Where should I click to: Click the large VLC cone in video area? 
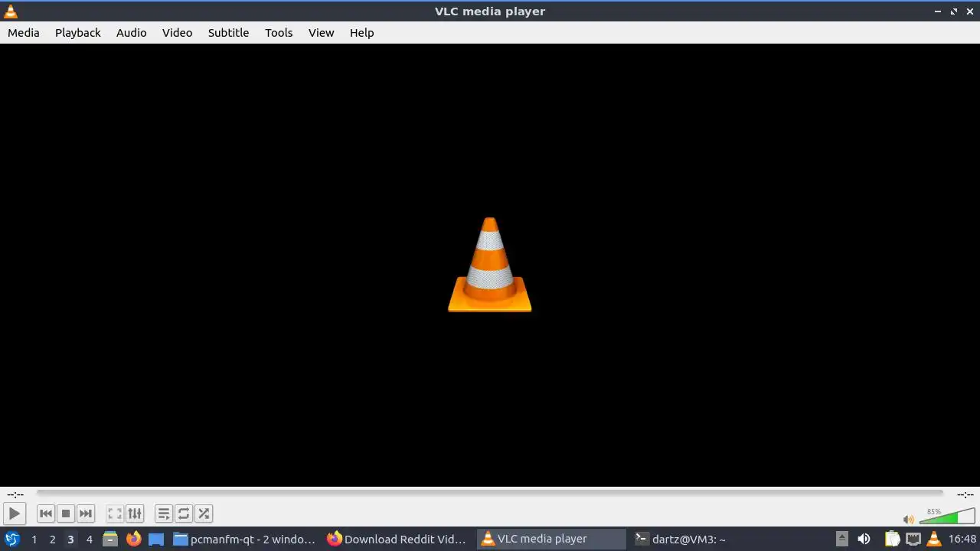(x=490, y=265)
